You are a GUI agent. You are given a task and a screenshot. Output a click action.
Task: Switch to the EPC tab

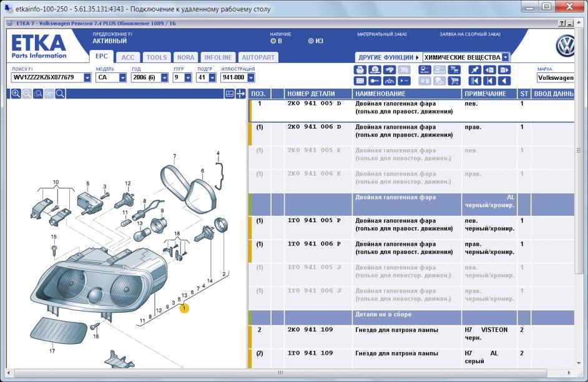click(x=101, y=56)
